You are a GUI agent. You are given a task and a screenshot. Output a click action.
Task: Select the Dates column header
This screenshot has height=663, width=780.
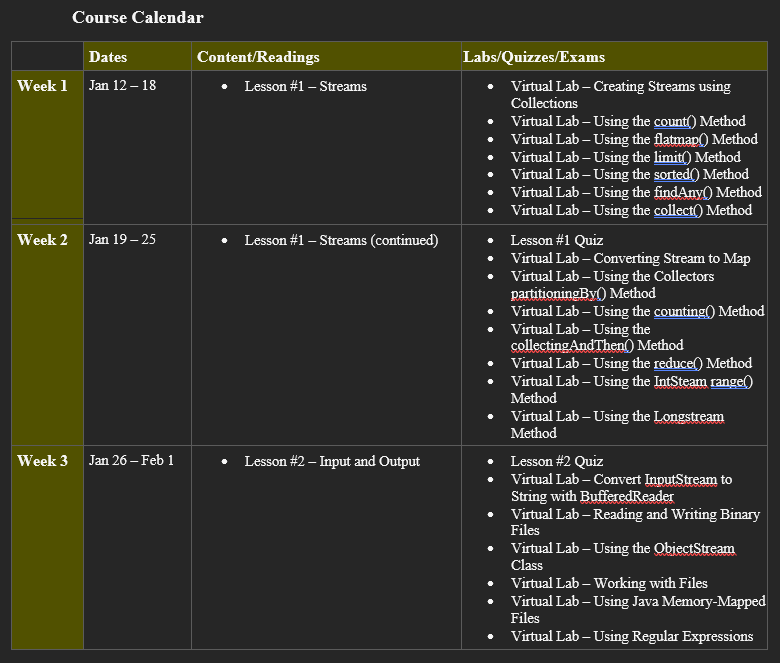(x=108, y=57)
